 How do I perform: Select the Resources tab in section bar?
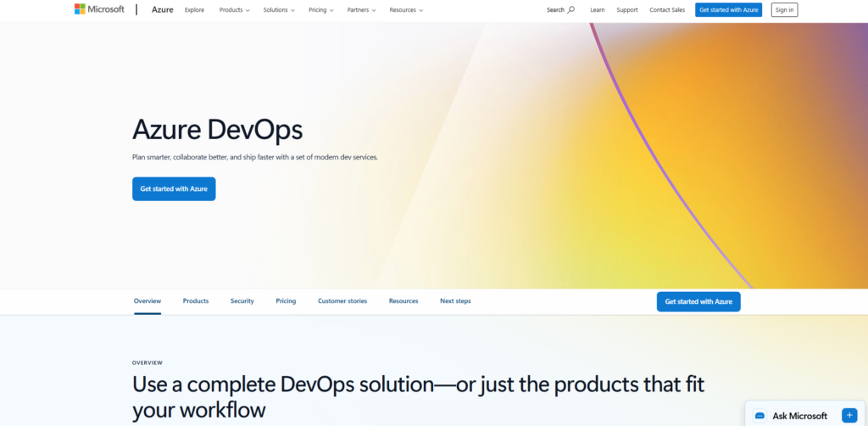point(403,301)
